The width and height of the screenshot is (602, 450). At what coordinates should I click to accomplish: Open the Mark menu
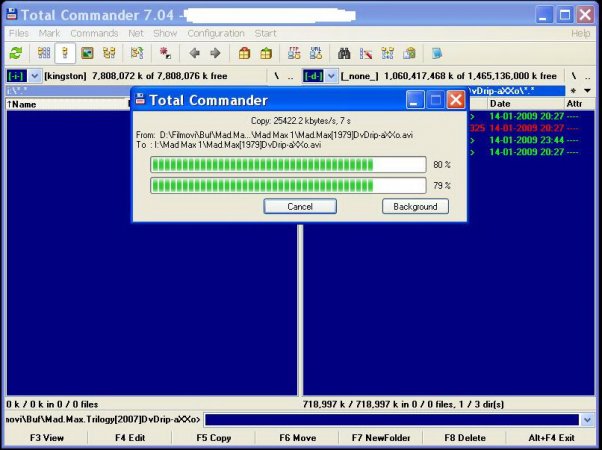[50, 33]
